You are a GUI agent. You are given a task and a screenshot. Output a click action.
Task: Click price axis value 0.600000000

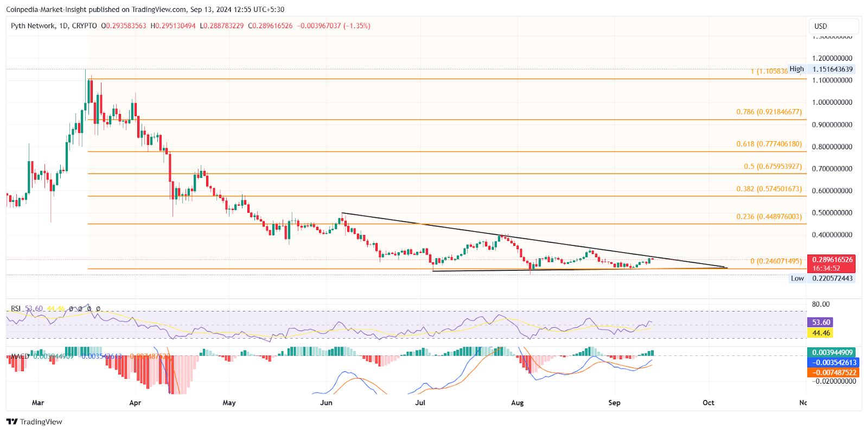pyautogui.click(x=832, y=191)
